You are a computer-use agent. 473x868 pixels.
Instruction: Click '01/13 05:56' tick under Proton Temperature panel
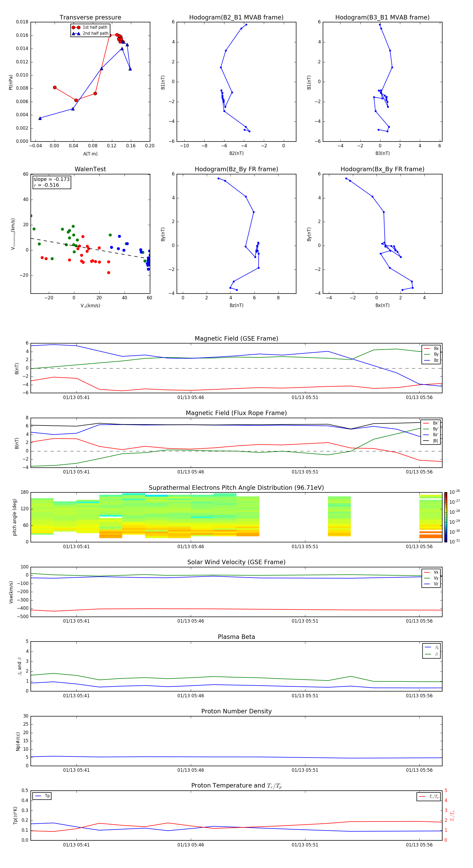(x=419, y=845)
